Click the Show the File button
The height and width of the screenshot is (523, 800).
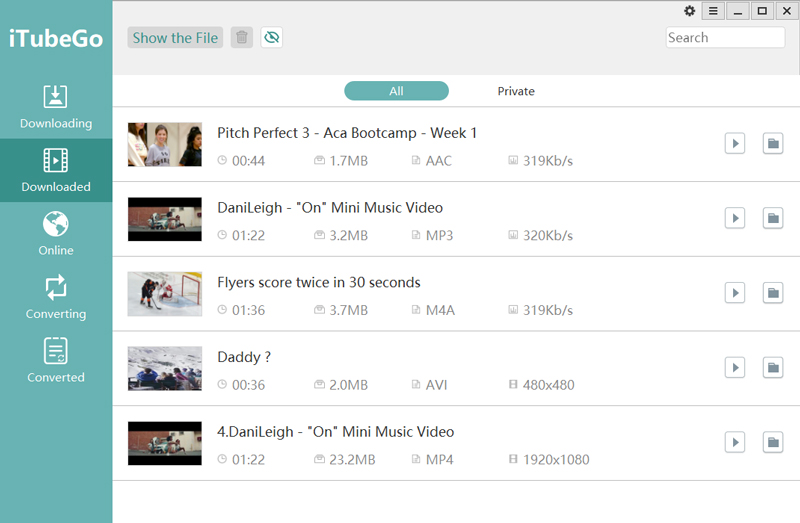(x=175, y=38)
